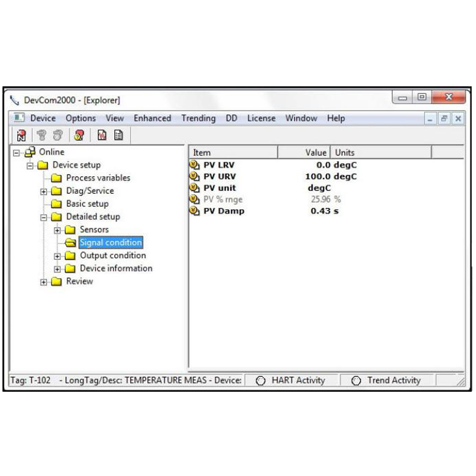Click the DevCom2000 phone title icon
The width and height of the screenshot is (476, 476).
[x=14, y=100]
